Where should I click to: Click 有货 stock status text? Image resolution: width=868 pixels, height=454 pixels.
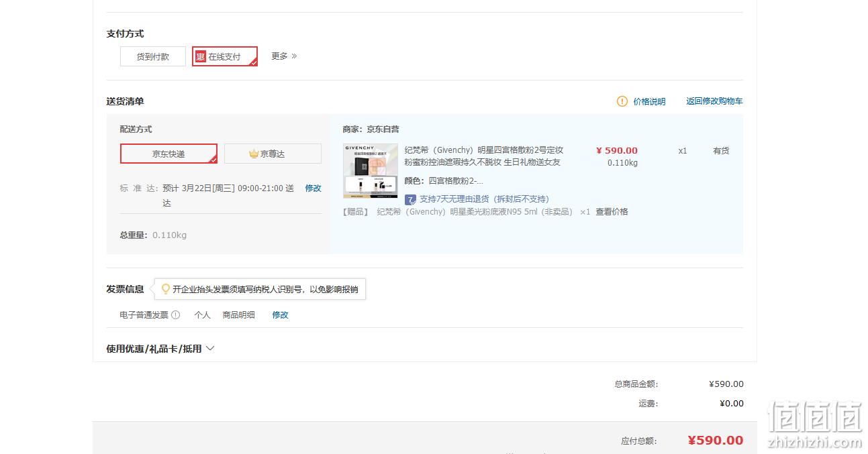coord(721,151)
